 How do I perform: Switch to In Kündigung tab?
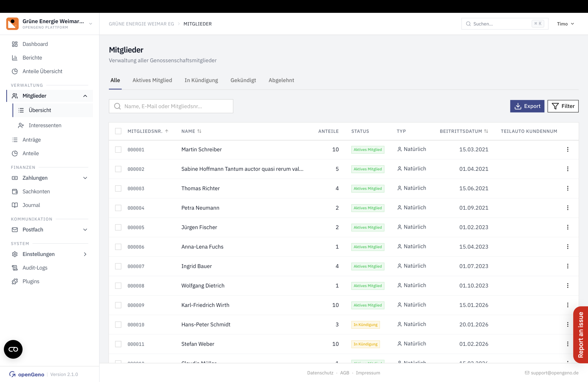coord(201,80)
